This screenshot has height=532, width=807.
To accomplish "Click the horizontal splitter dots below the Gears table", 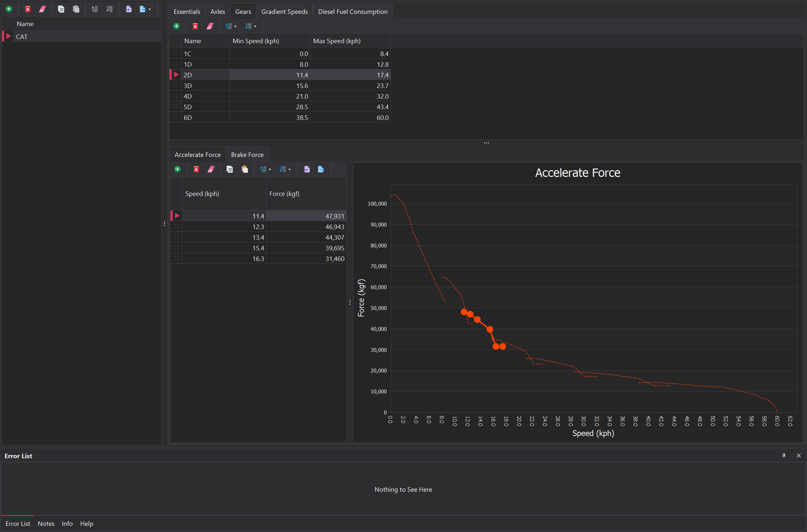I will [x=486, y=143].
